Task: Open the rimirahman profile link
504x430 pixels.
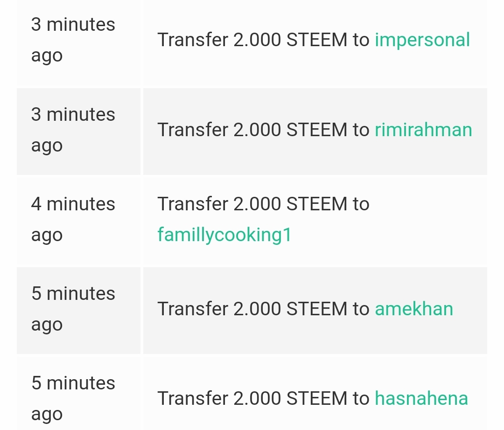Action: tap(423, 130)
